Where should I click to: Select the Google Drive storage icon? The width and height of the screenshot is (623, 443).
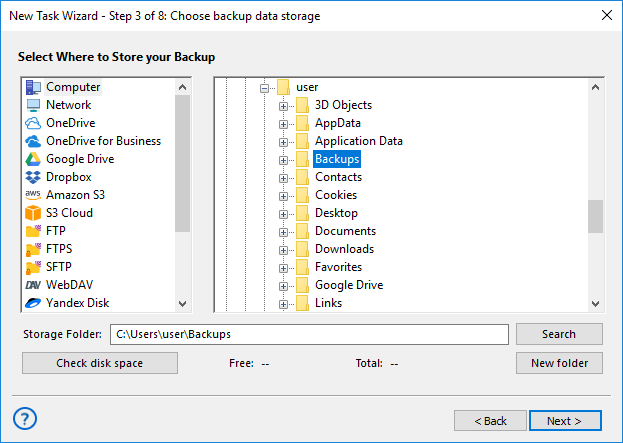[33, 159]
